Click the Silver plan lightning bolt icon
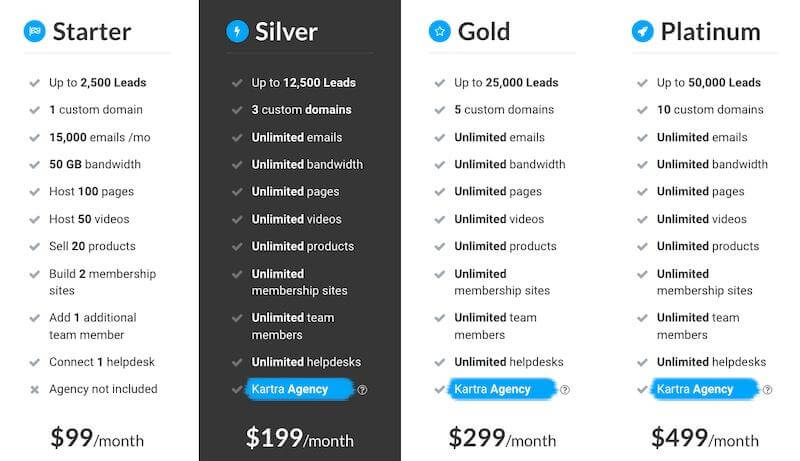Screen dimensions: 800x461 click(237, 31)
